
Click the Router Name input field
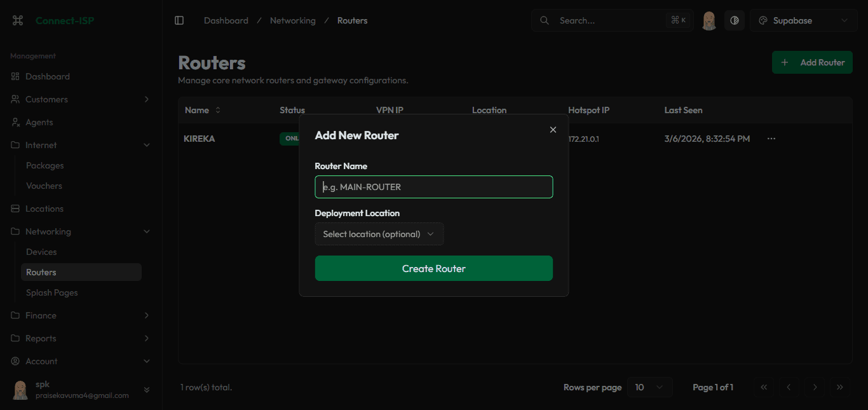click(434, 186)
